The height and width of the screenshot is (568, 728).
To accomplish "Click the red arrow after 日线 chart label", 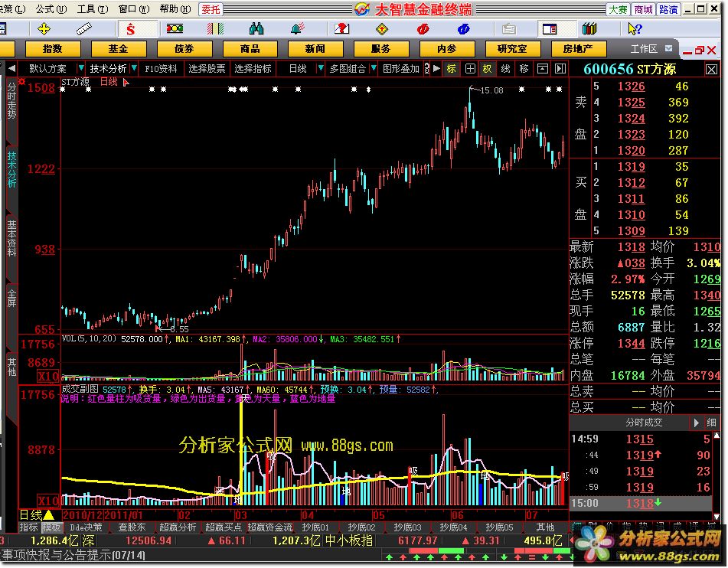I will (126, 82).
